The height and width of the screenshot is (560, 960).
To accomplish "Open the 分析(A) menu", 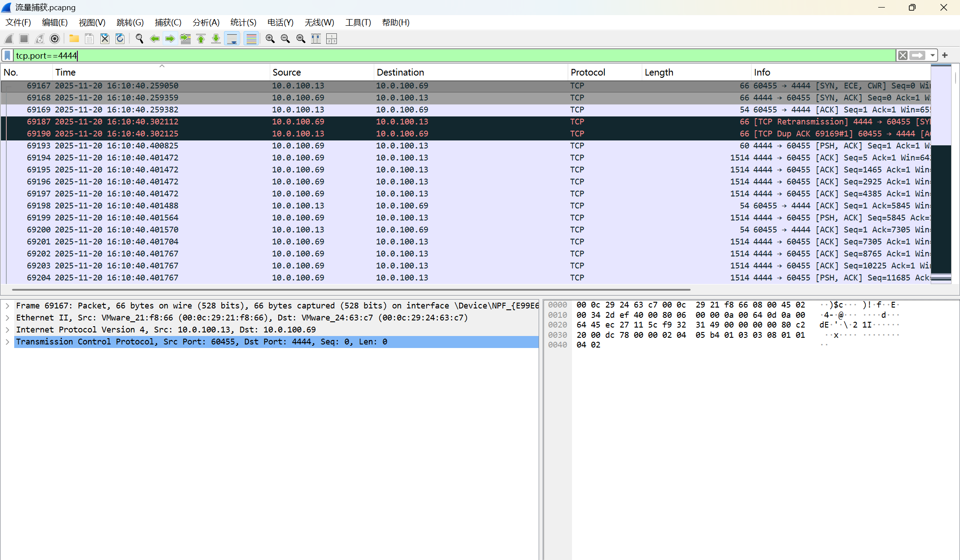I will coord(206,23).
